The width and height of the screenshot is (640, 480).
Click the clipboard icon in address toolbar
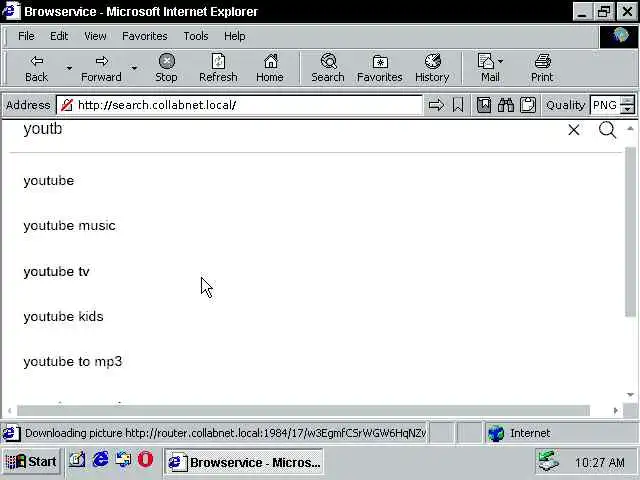click(x=527, y=105)
